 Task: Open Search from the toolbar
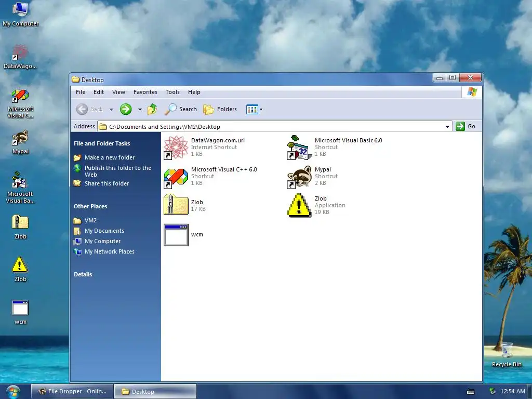(181, 109)
